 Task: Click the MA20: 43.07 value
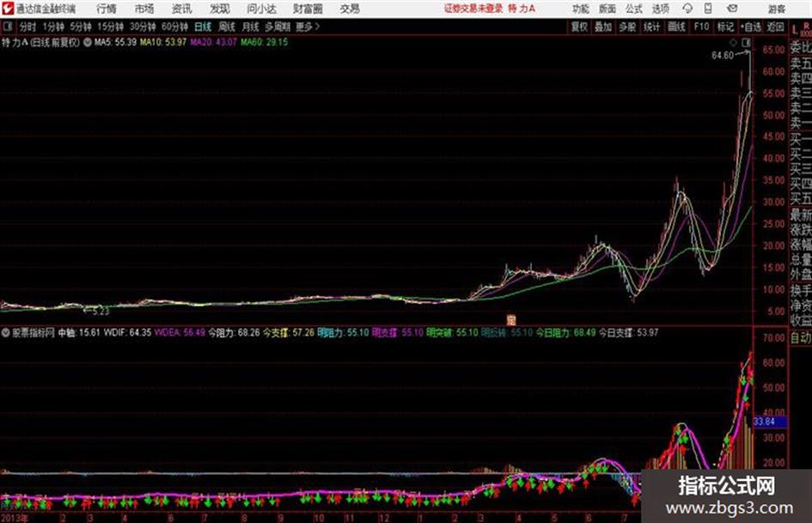(x=213, y=42)
